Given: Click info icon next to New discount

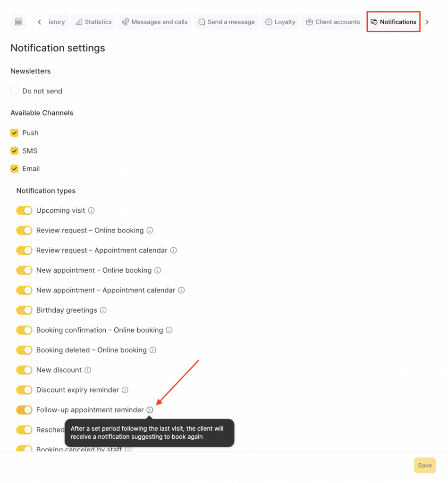Looking at the screenshot, I should (88, 370).
